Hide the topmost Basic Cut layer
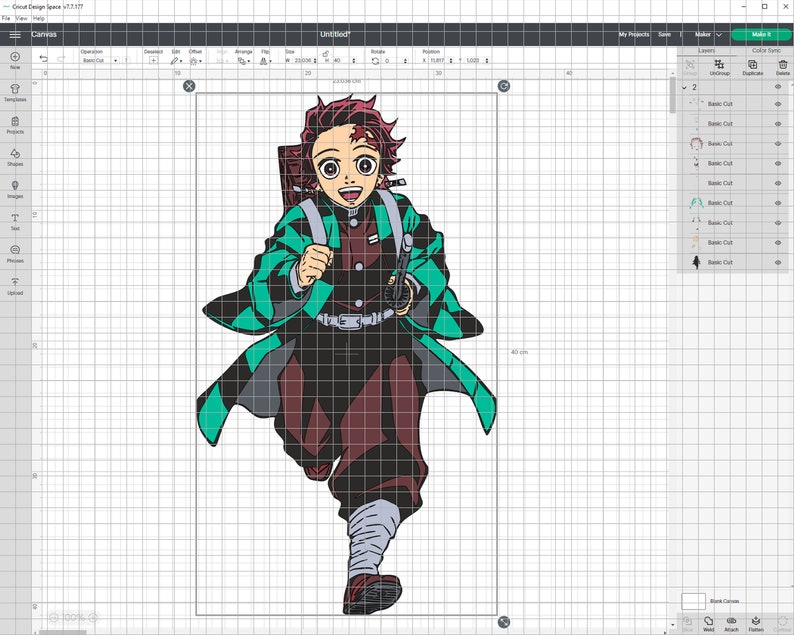Screen dimensions: 794x635 pyautogui.click(x=778, y=104)
